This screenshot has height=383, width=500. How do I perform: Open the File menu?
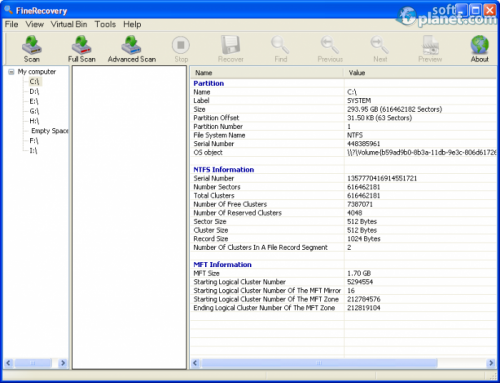pos(11,24)
